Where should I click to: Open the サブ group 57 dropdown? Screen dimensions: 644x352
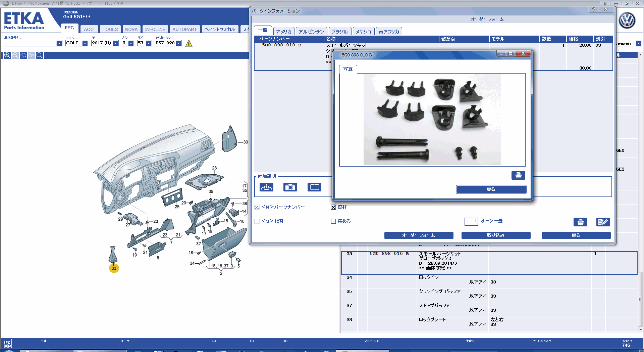click(149, 43)
